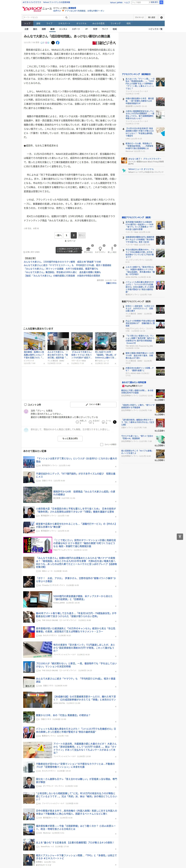Click the first commenter's purple avatar
This screenshot has height=868, width=186.
pyautogui.click(x=26, y=411)
